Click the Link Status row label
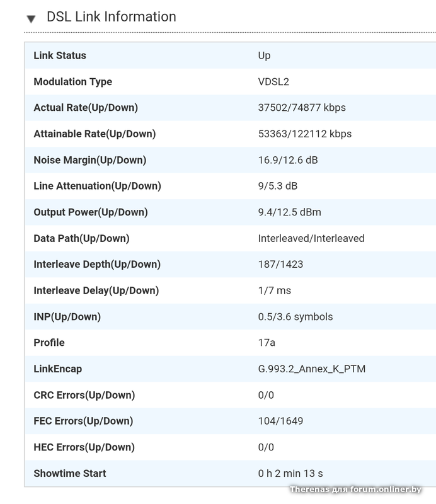 tap(60, 55)
